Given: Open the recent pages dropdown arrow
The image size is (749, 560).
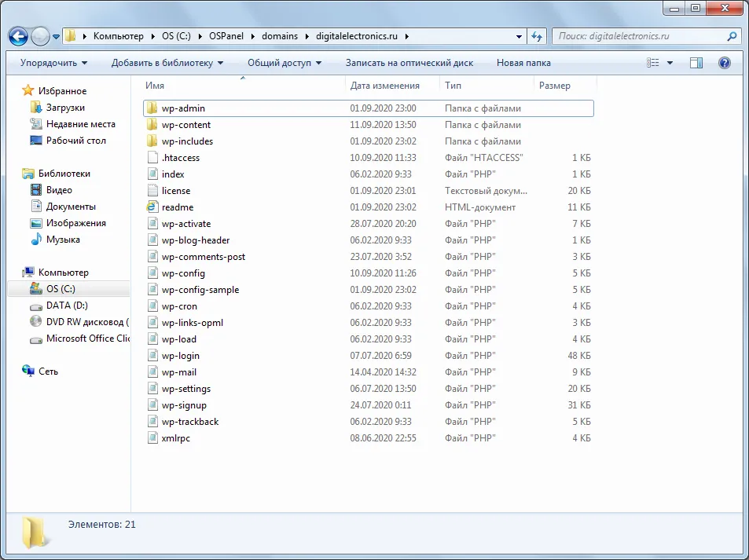Looking at the screenshot, I should coord(56,37).
